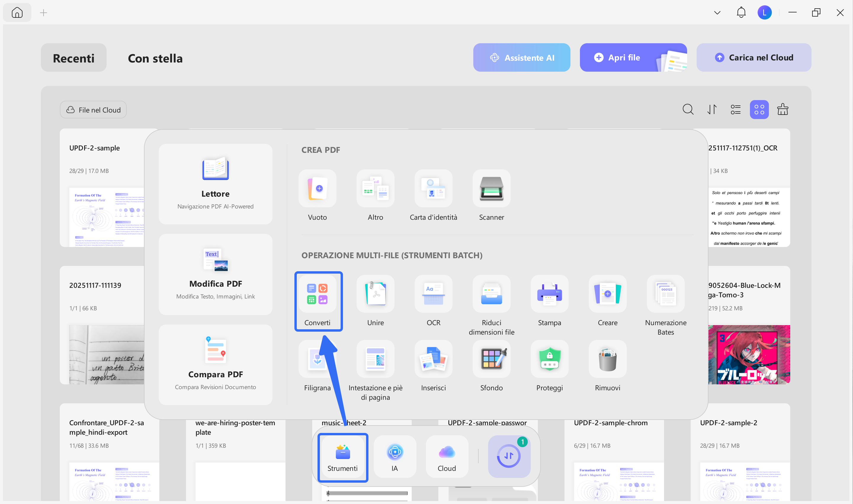Switch to the Con stella tab
Image resolution: width=853 pixels, height=504 pixels.
click(x=155, y=58)
